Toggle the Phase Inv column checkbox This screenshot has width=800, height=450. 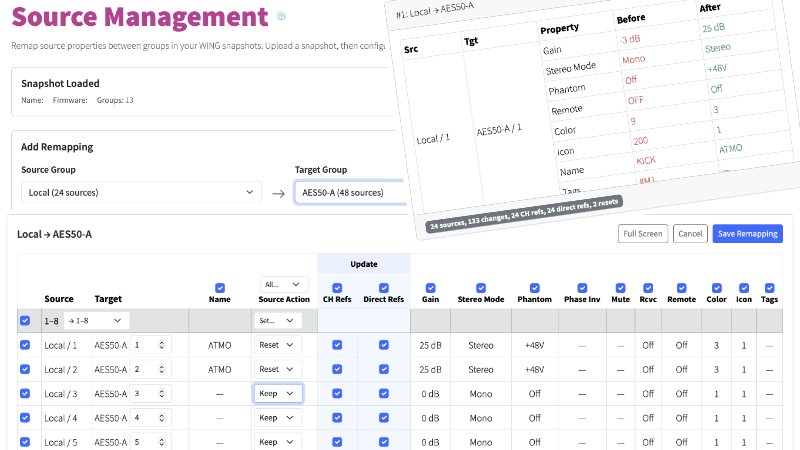(x=582, y=288)
